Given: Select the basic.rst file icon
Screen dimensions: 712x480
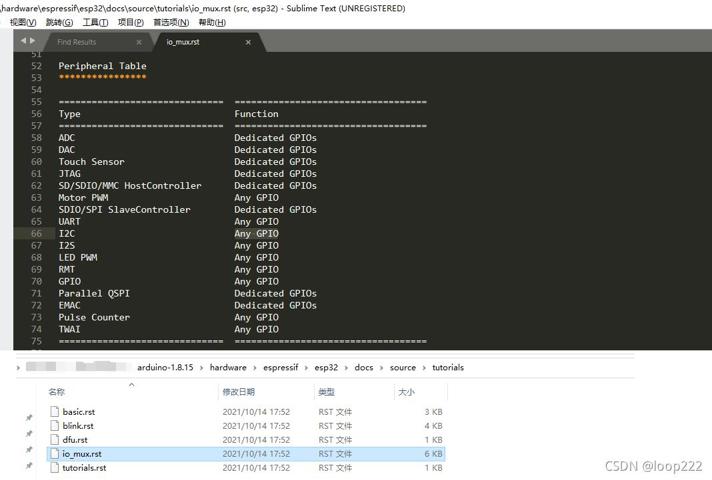Looking at the screenshot, I should [x=54, y=411].
